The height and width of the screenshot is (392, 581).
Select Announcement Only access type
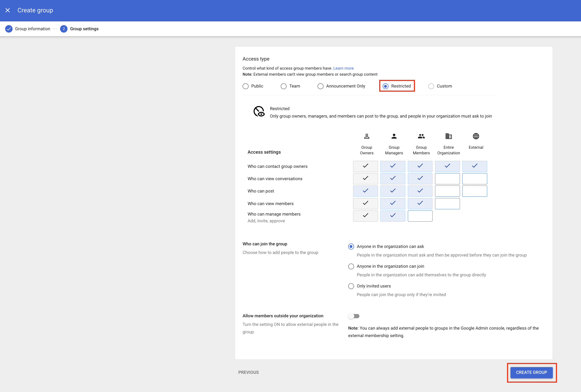[x=320, y=86]
